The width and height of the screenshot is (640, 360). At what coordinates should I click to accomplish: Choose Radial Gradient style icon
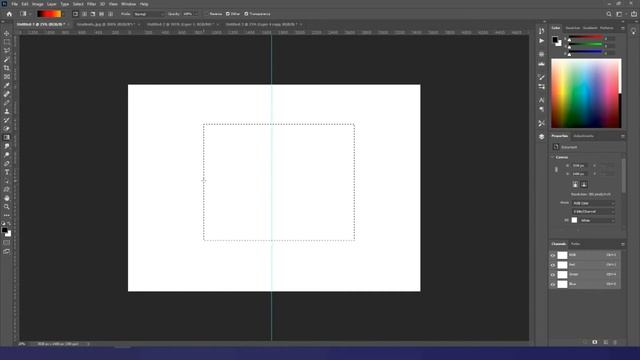(x=84, y=14)
